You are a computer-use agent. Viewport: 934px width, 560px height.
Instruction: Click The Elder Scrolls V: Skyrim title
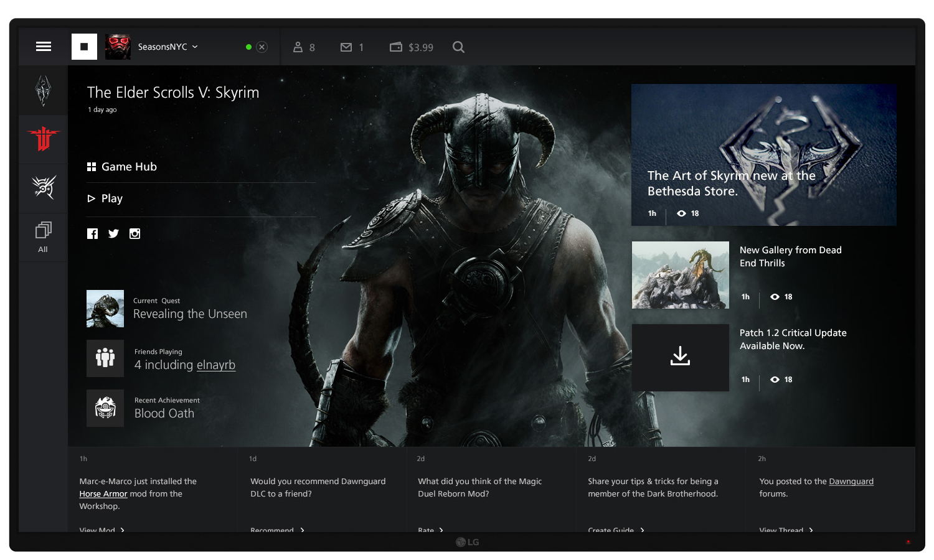pos(173,93)
